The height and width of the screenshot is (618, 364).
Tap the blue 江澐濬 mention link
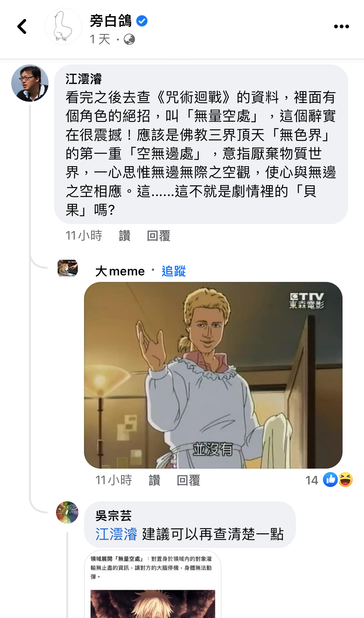(116, 534)
